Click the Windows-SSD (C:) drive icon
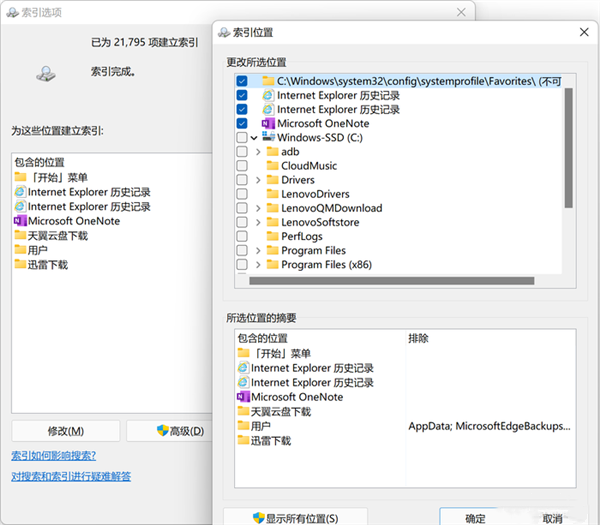 pos(268,137)
